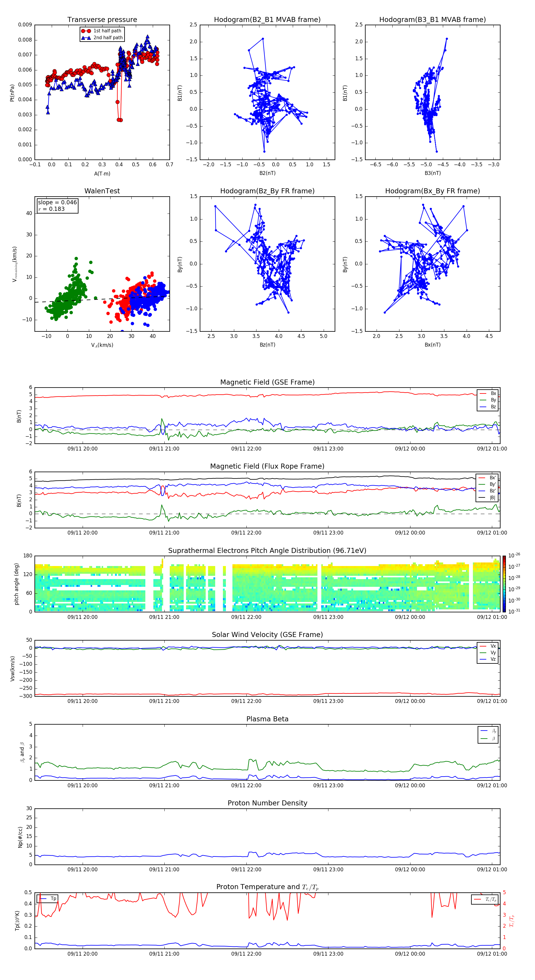
Task: Click 'Magnetic Field (GSE Frame)' title
Action: [x=267, y=382]
